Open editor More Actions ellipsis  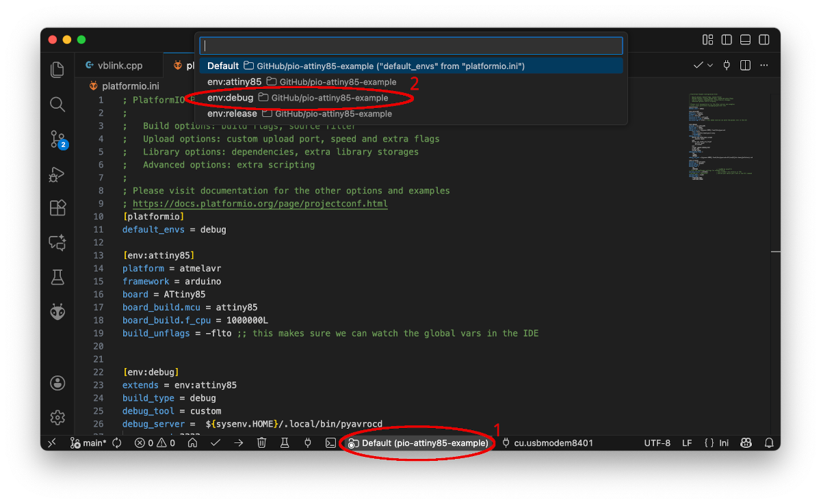(765, 66)
